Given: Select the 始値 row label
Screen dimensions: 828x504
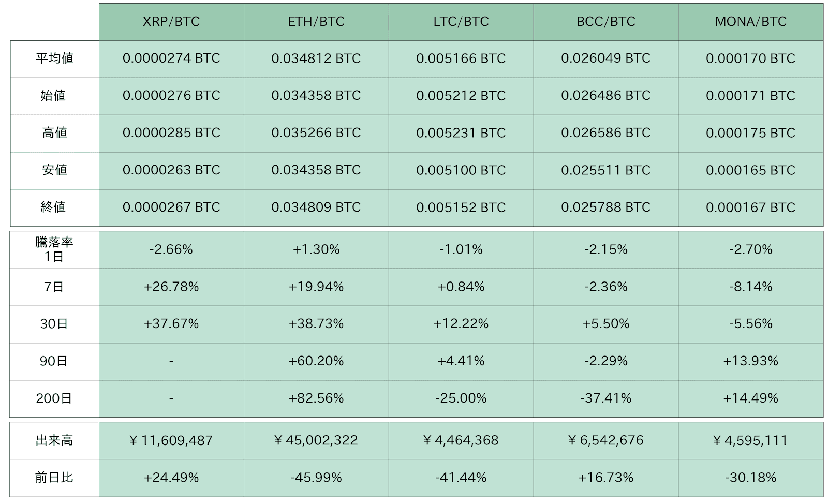Looking at the screenshot, I should (x=54, y=96).
